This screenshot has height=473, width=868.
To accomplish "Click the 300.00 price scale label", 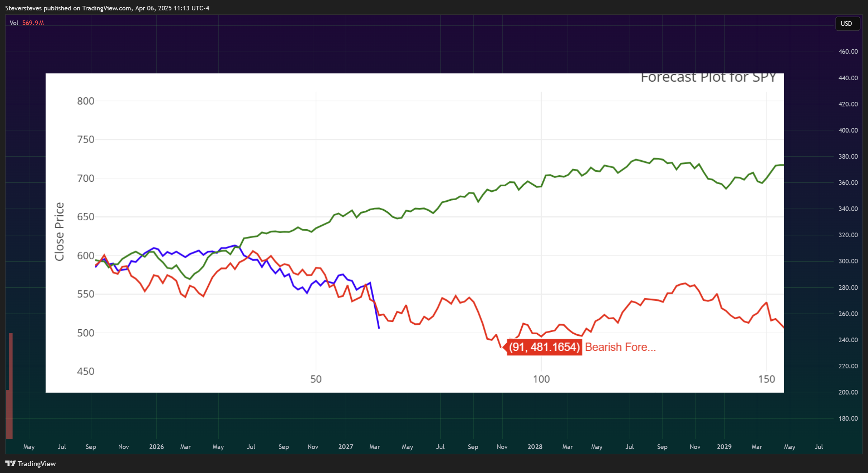I will (x=848, y=261).
